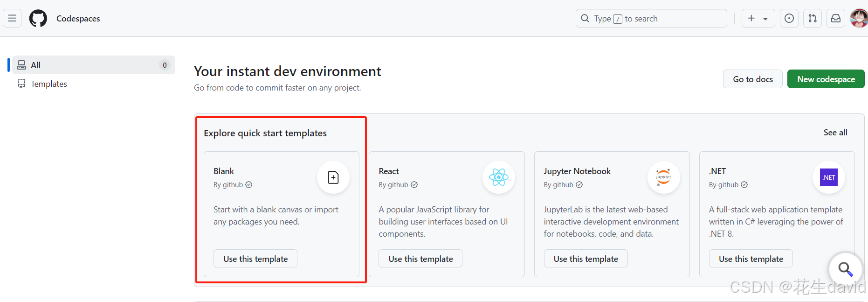Viewport: 868px width, 302px height.
Task: Open the .NET template title
Action: click(x=717, y=171)
